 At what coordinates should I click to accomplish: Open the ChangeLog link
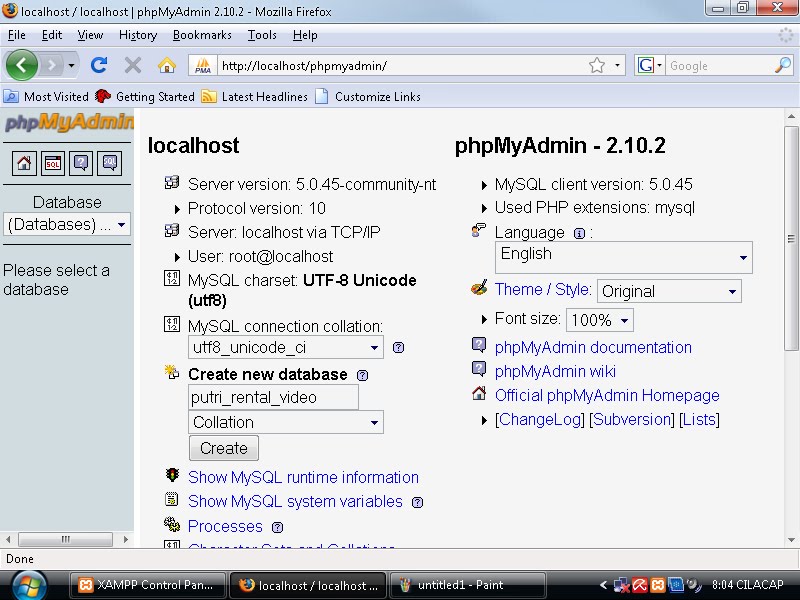click(540, 419)
